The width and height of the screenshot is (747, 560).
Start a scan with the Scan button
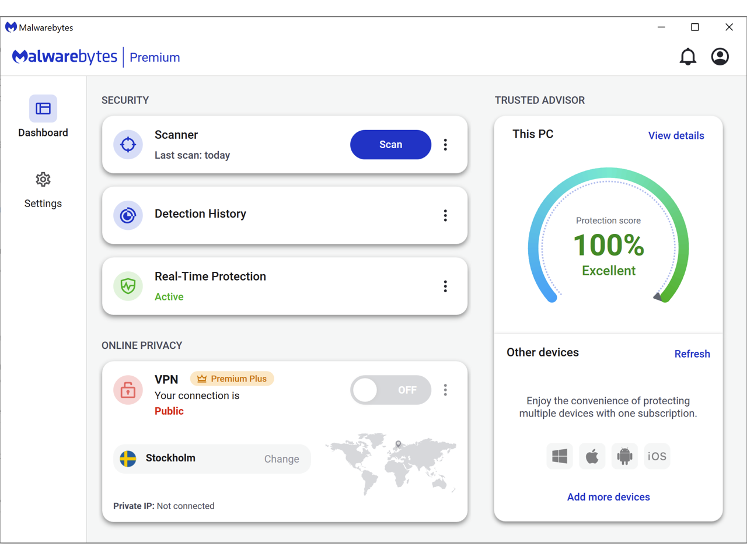point(390,145)
